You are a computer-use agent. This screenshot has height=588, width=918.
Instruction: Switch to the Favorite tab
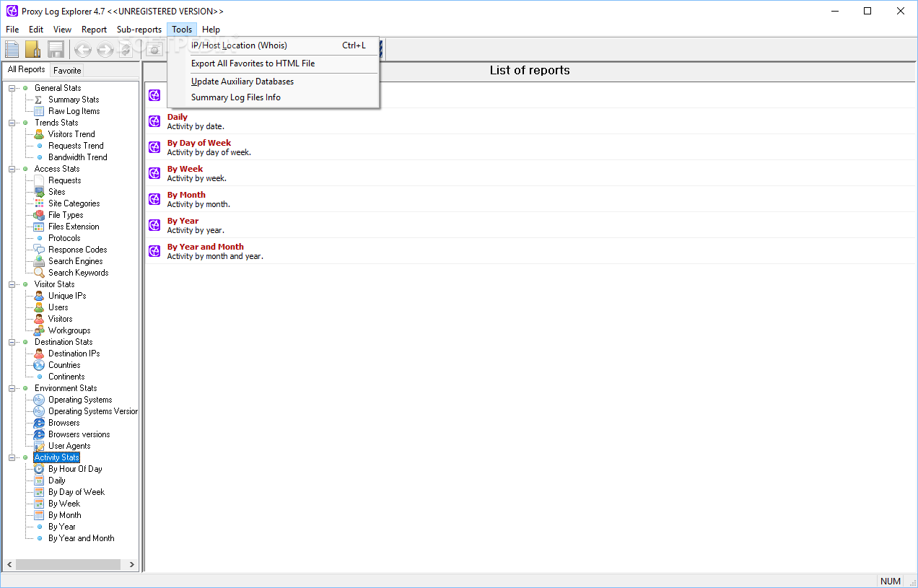67,71
